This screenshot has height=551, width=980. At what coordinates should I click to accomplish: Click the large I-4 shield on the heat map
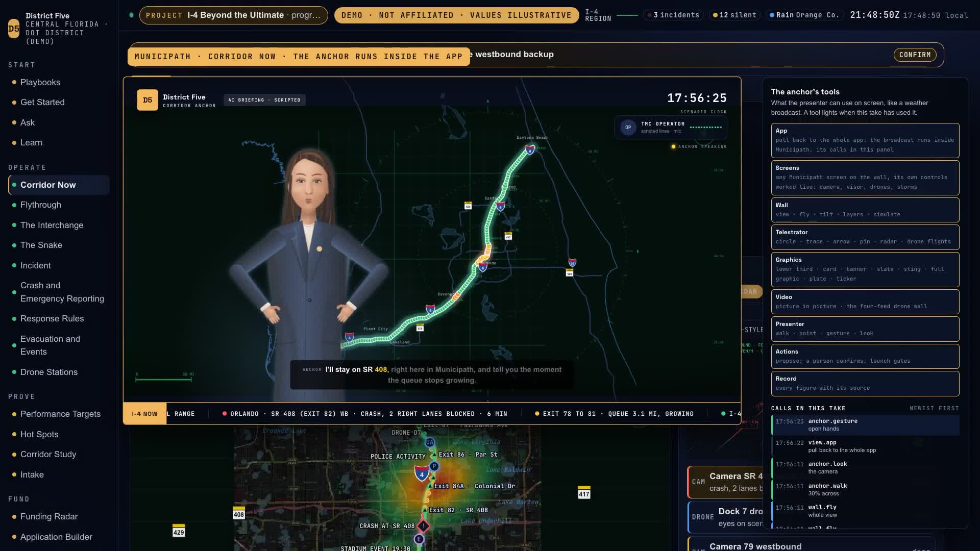pyautogui.click(x=422, y=474)
